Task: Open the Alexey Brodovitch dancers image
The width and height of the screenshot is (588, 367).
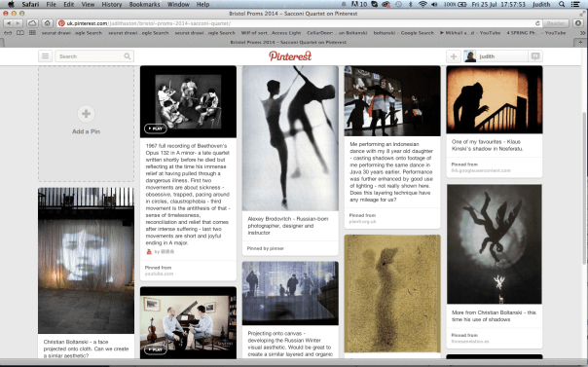Action: pyautogui.click(x=290, y=138)
